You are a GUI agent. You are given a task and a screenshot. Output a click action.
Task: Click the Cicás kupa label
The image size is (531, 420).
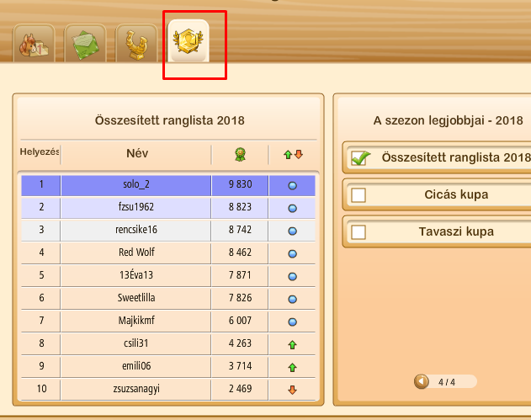[x=456, y=194]
